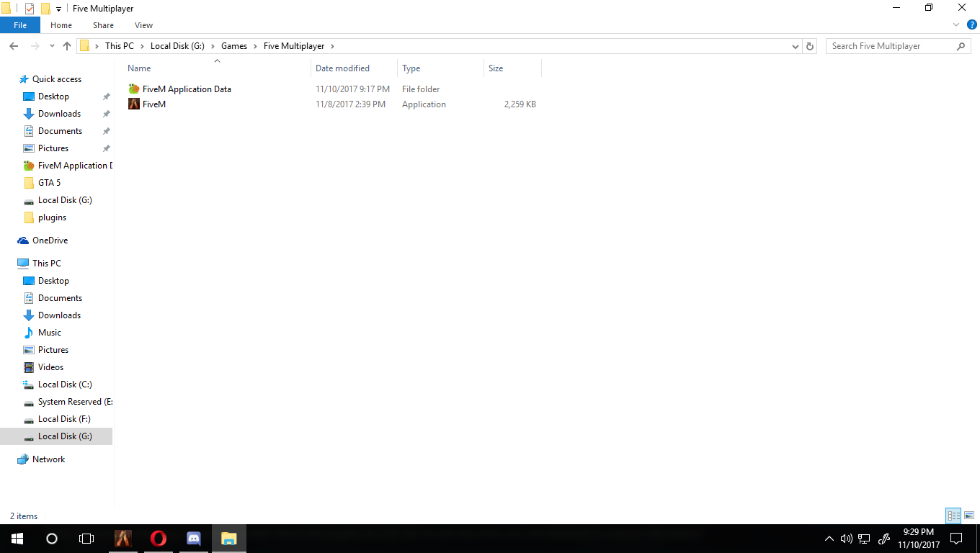Click Local Disk (G:) breadcrumb
Image resolution: width=980 pixels, height=553 pixels.
(x=177, y=46)
